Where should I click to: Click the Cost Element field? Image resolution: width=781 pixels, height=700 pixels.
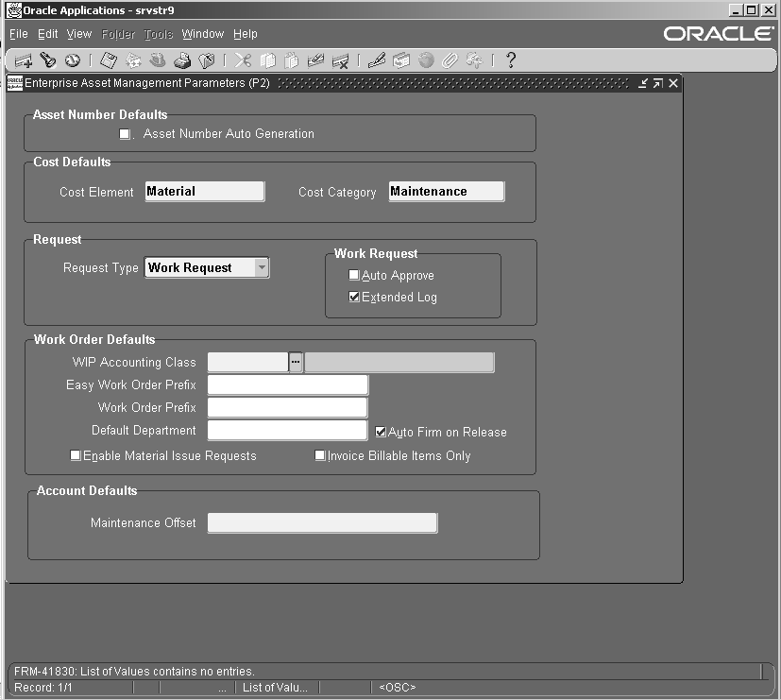coord(205,192)
